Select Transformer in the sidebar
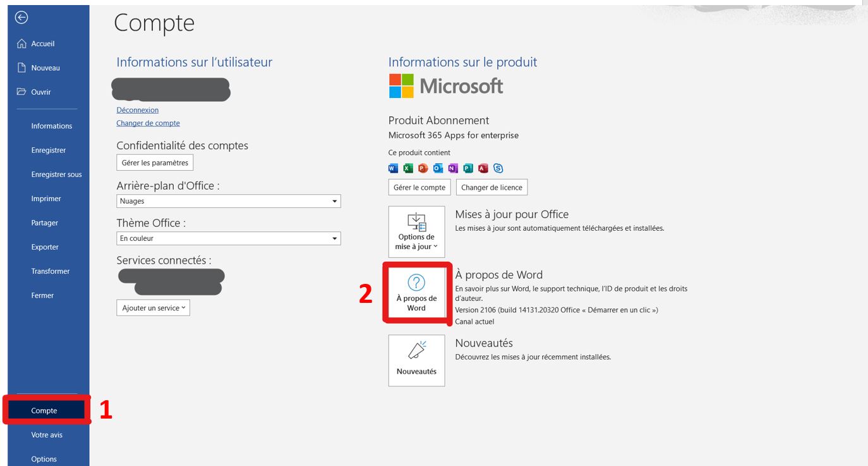 coord(48,271)
